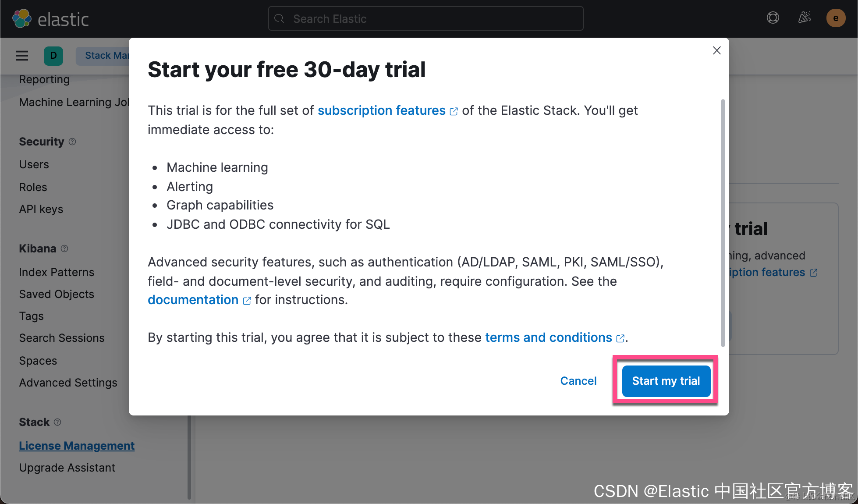Toggle the hamburger navigation menu
The width and height of the screenshot is (858, 504).
click(22, 56)
